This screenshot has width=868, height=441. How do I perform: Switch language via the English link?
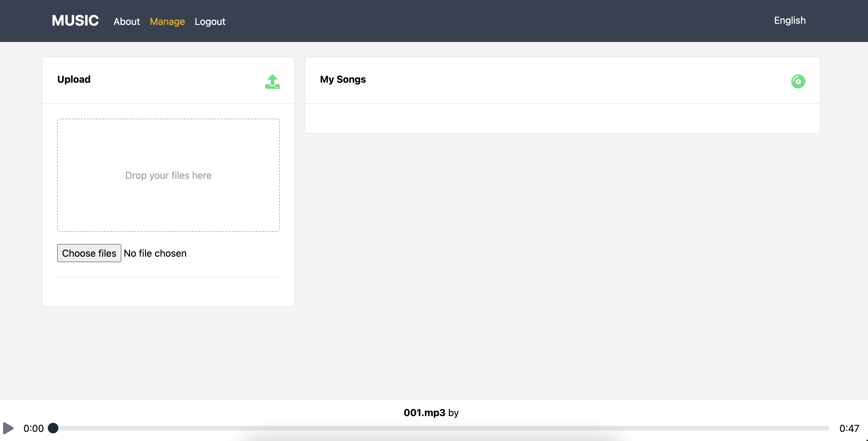point(790,21)
